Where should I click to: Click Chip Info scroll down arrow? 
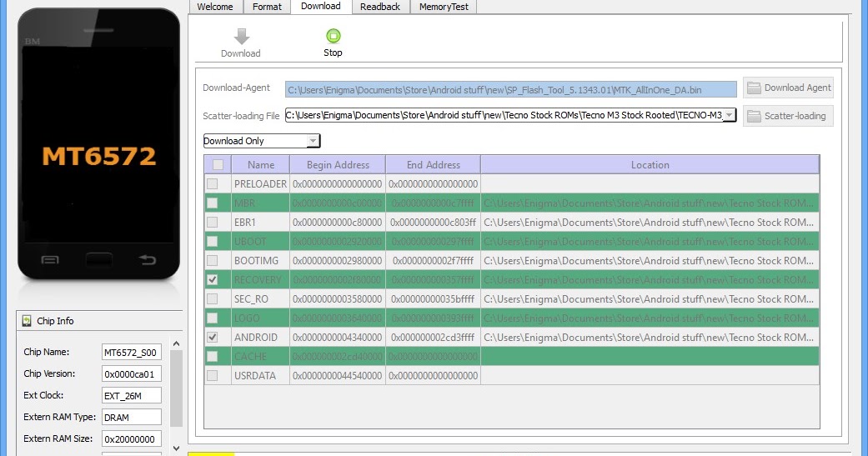[x=176, y=448]
